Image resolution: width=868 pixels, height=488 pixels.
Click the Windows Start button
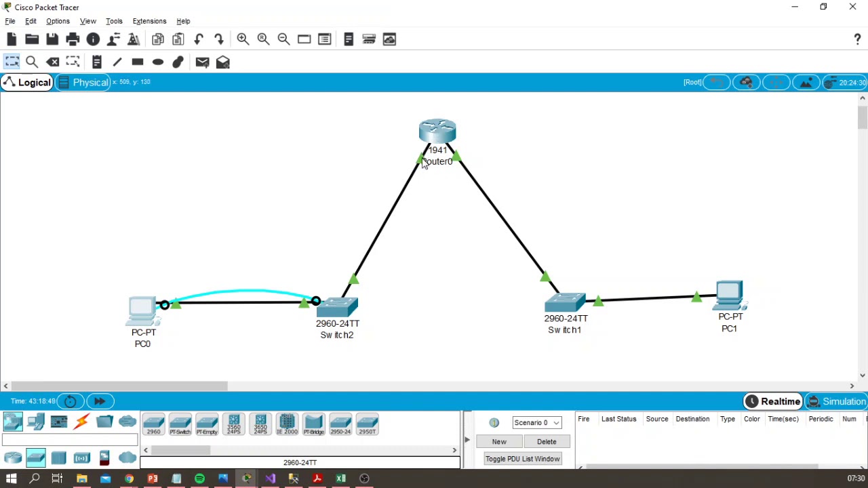coord(11,479)
